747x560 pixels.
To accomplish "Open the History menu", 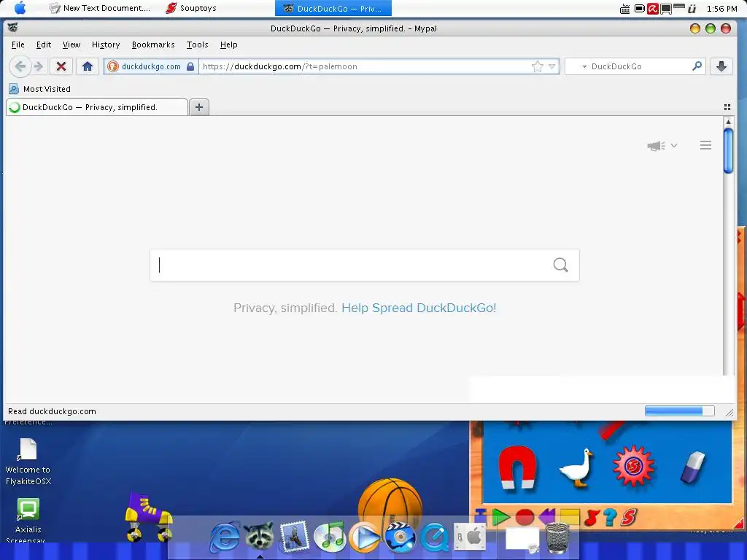I will (105, 44).
